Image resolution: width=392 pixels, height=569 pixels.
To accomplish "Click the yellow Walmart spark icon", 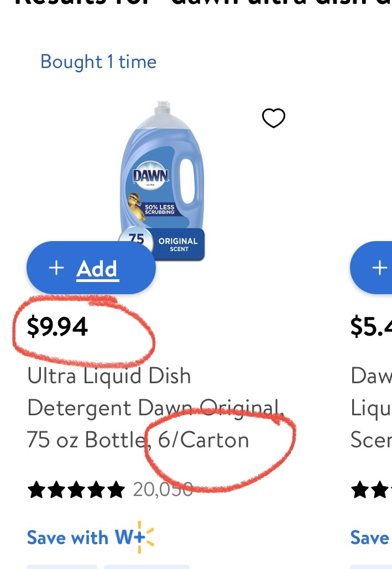I will (144, 536).
